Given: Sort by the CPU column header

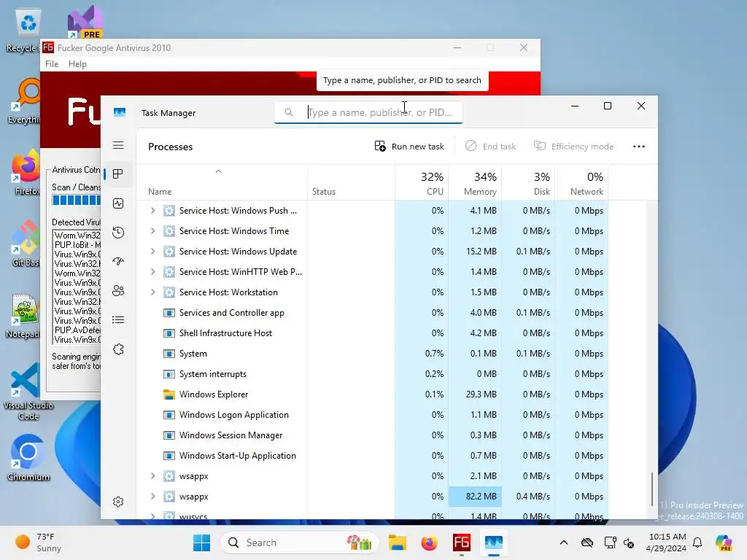Looking at the screenshot, I should point(422,182).
